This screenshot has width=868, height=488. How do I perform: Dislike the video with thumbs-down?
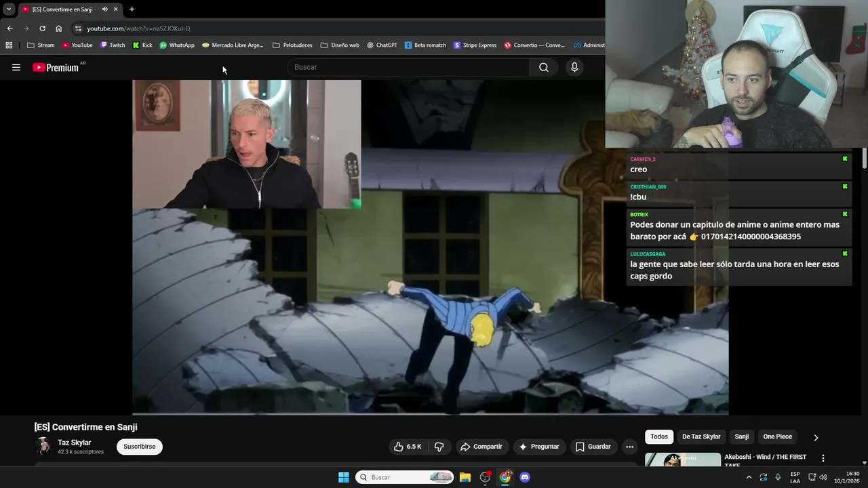[x=439, y=447]
